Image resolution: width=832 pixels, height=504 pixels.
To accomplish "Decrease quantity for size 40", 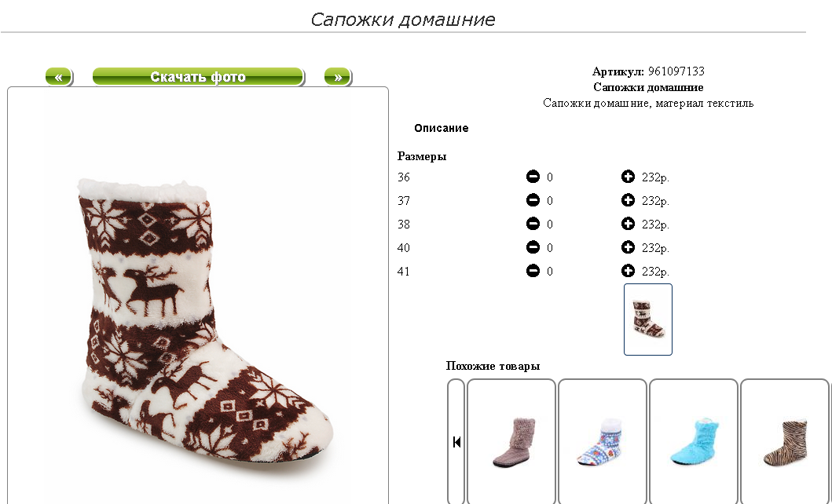I will tap(533, 247).
